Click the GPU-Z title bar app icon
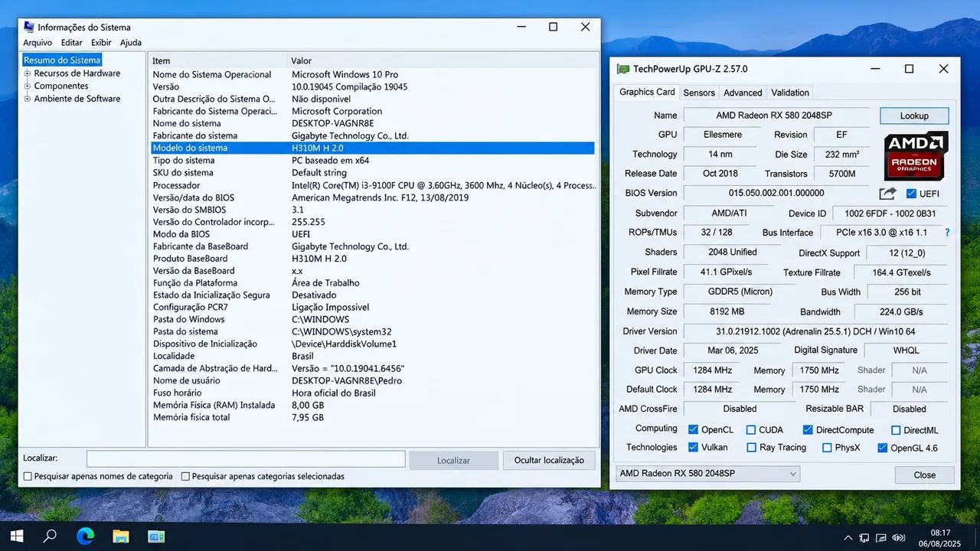 pos(623,69)
